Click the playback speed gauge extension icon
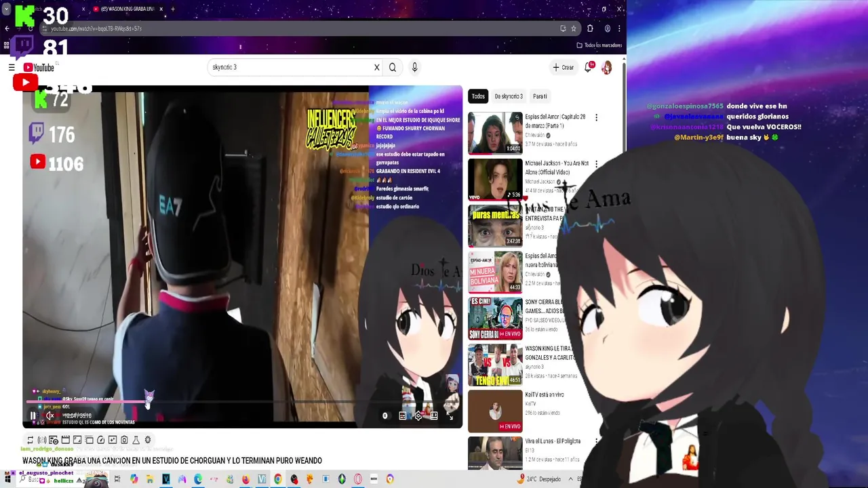Image resolution: width=868 pixels, height=488 pixels. [x=100, y=440]
